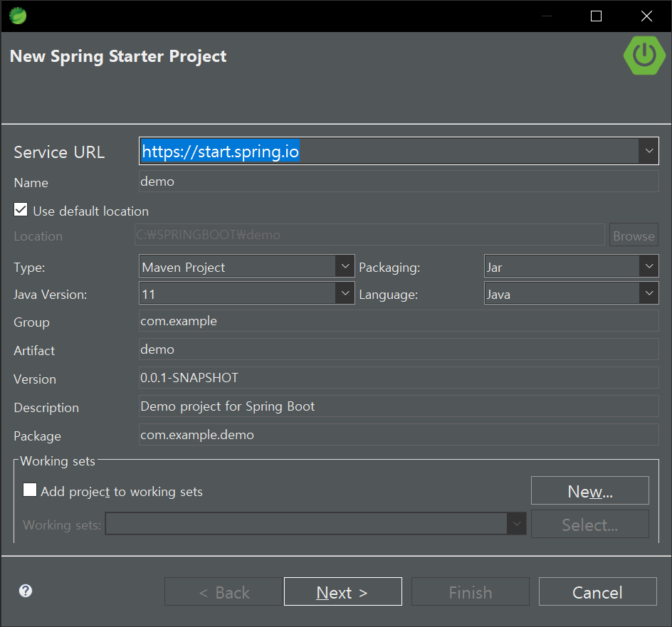Open the Language dropdown showing Java
Viewport: 672px width, 627px height.
click(x=649, y=293)
